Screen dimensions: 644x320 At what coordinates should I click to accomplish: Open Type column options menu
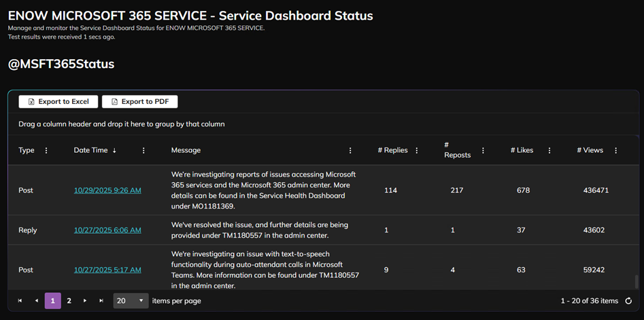[x=46, y=151]
